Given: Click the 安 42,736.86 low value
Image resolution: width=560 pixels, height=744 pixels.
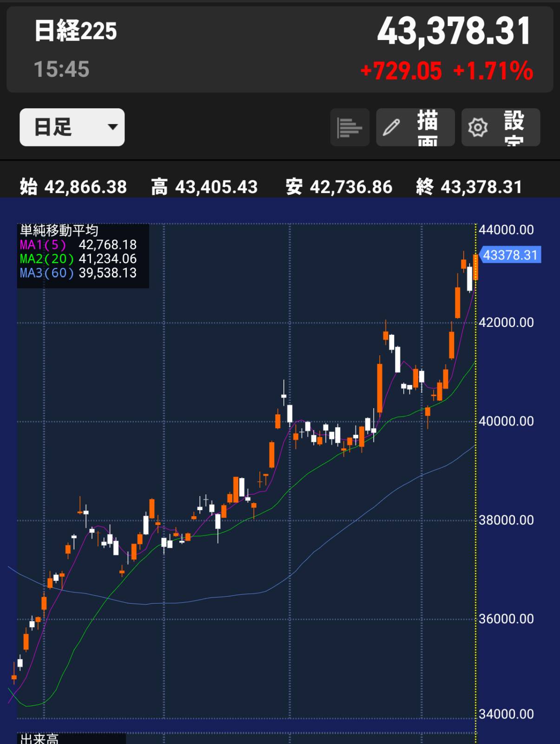Looking at the screenshot, I should click(339, 187).
